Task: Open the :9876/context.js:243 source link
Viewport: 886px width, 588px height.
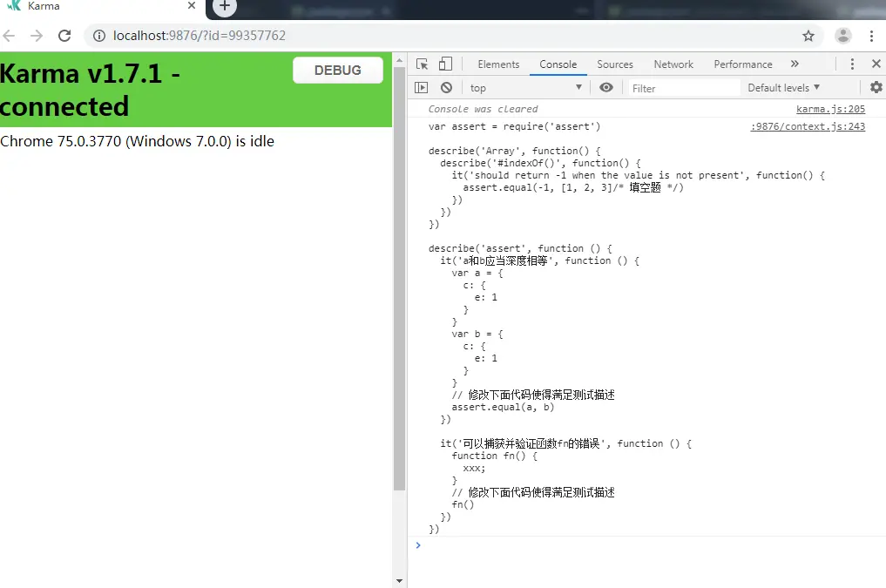Action: click(808, 126)
